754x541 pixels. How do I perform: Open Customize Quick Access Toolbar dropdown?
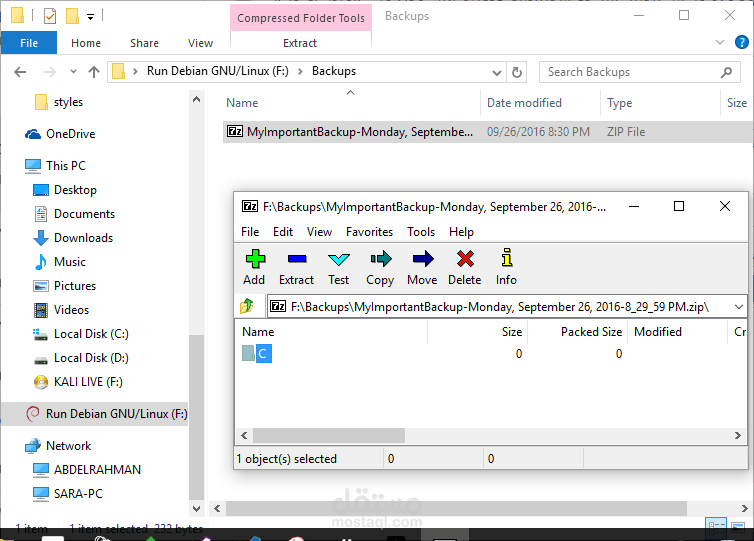click(x=90, y=17)
